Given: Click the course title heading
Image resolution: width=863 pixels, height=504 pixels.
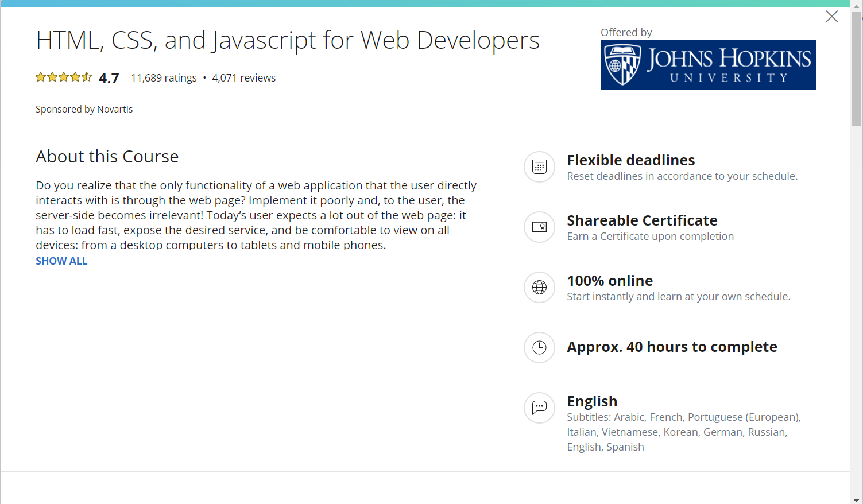Looking at the screenshot, I should coord(288,41).
